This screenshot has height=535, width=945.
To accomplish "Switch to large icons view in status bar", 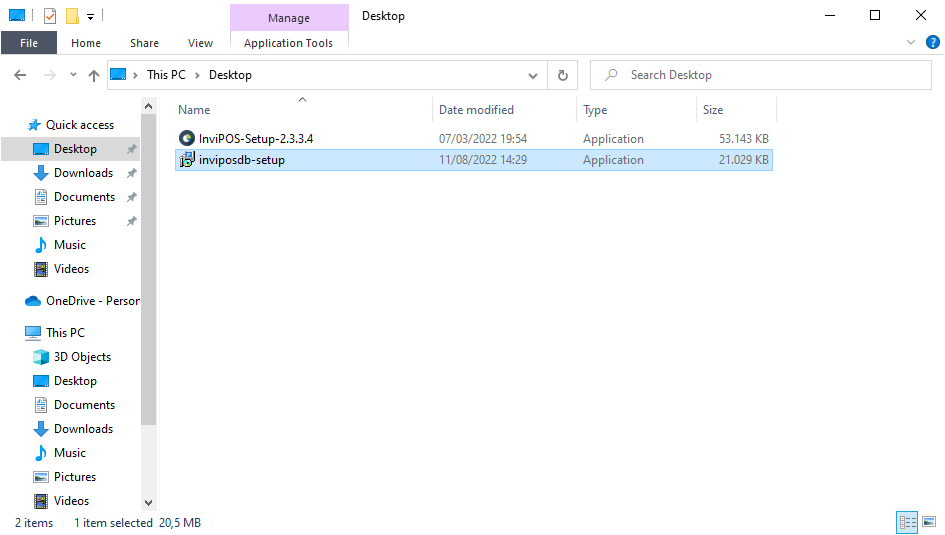I will pos(928,522).
